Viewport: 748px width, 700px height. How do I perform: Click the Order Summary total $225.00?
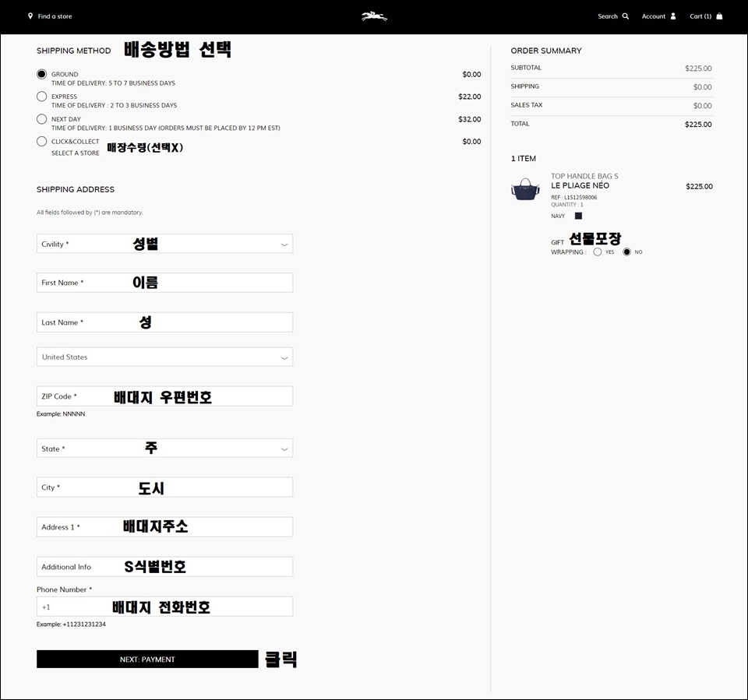[x=698, y=125]
